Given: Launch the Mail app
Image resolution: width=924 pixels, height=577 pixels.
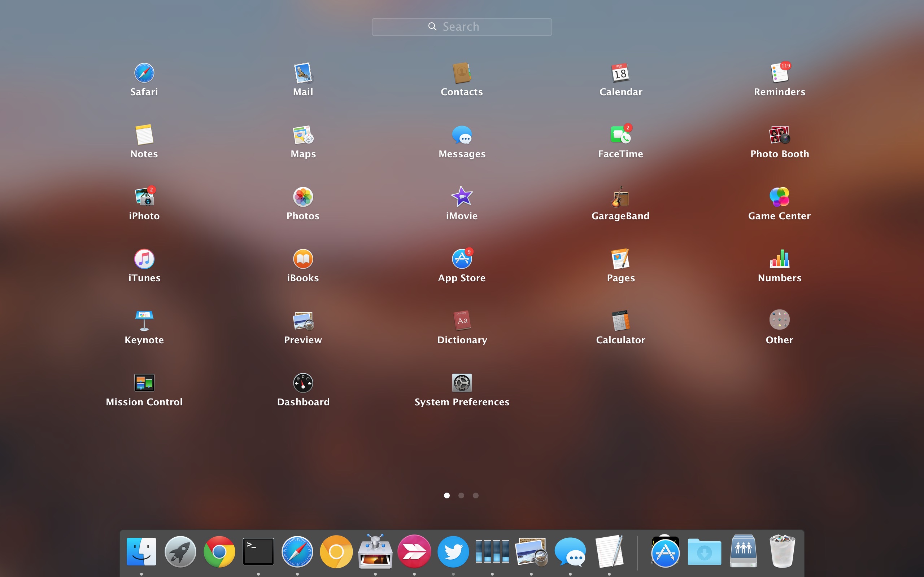Looking at the screenshot, I should tap(303, 72).
